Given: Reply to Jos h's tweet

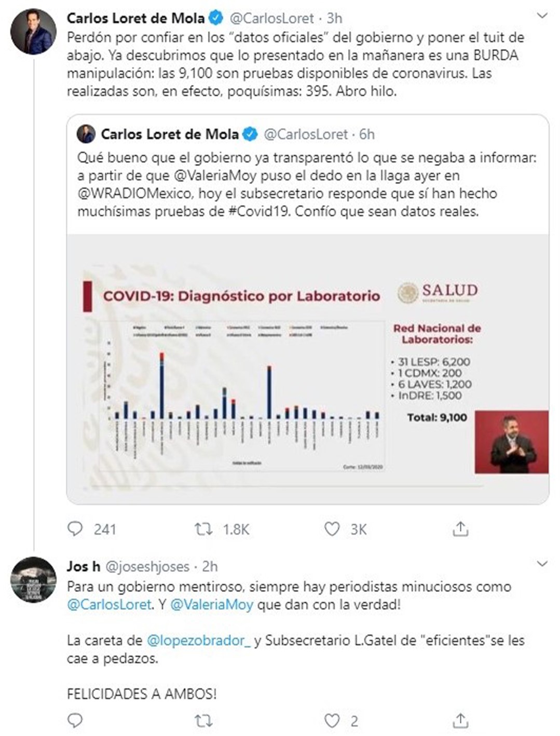Looking at the screenshot, I should (75, 720).
